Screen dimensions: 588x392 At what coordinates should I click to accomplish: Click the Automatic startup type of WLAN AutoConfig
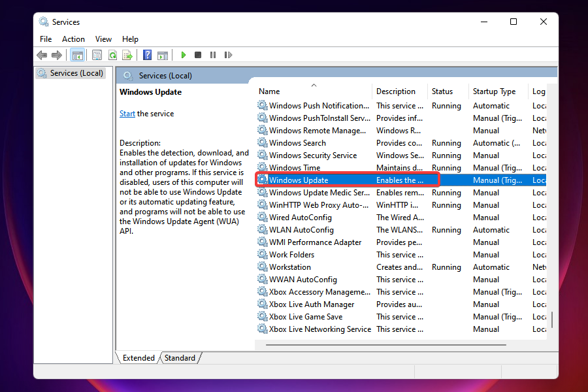[491, 229]
